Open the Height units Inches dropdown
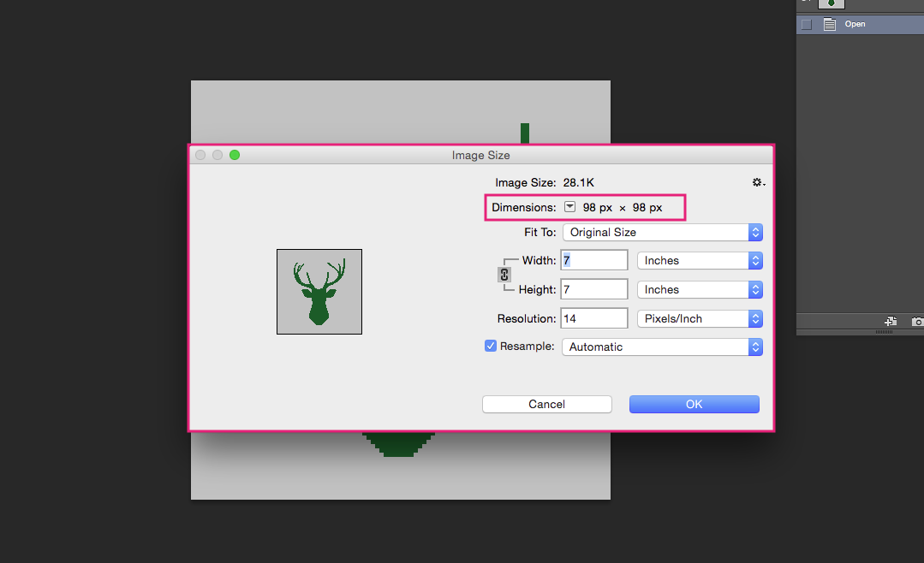This screenshot has width=924, height=563. [700, 290]
